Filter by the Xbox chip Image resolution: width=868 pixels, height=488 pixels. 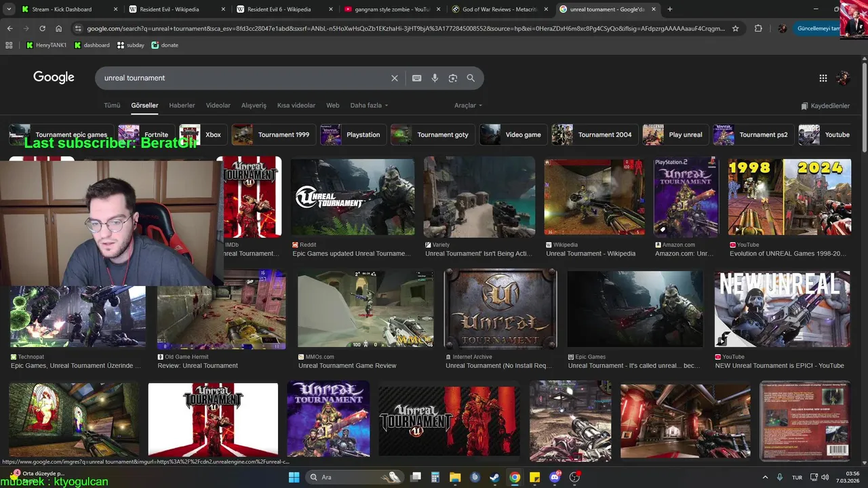pos(201,135)
